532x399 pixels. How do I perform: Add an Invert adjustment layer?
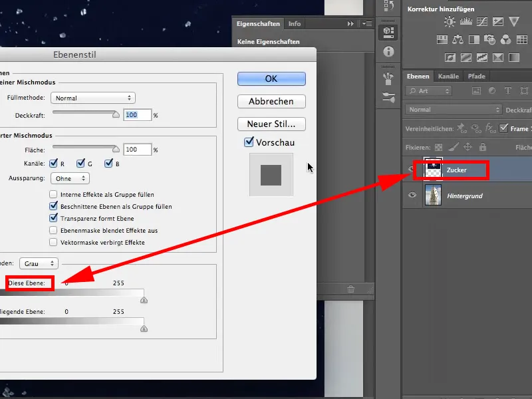pos(450,58)
